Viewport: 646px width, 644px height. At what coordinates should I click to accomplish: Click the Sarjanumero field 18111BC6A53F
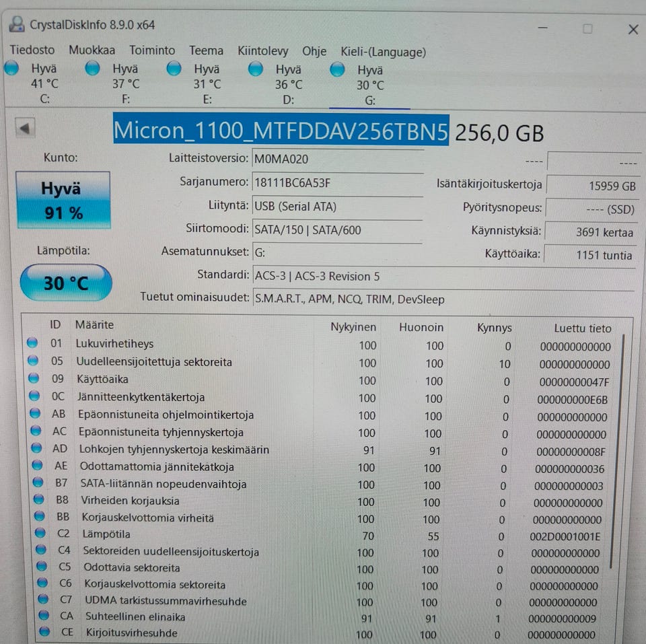pos(338,182)
